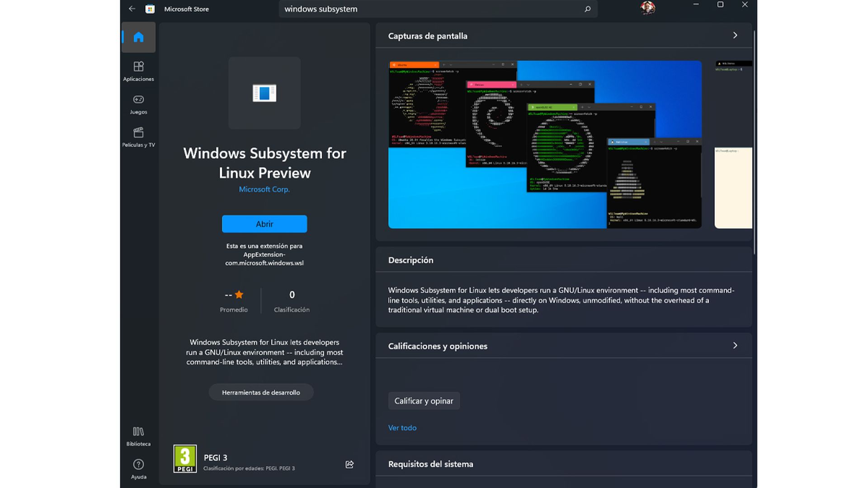This screenshot has height=488, width=868.
Task: Click the Microsoft Store logo icon
Action: click(150, 9)
